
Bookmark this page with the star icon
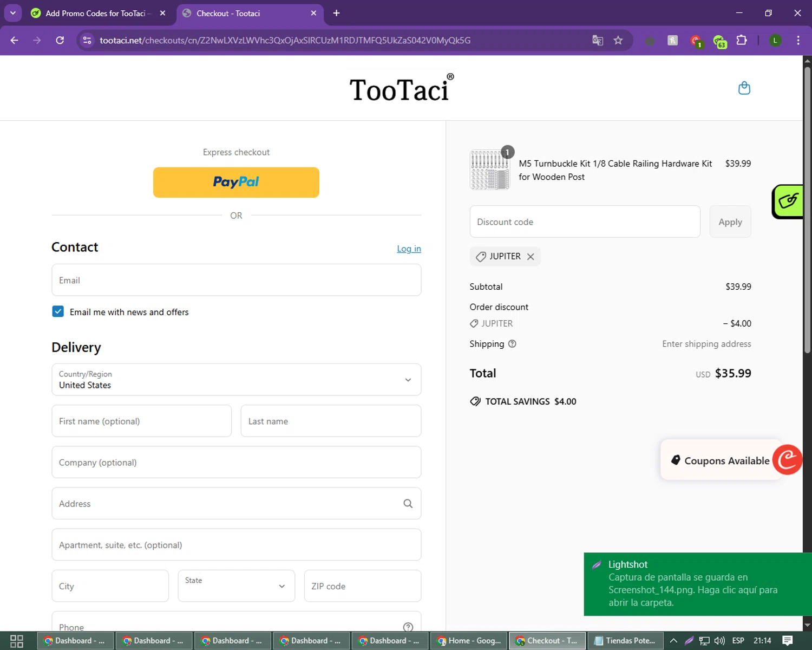tap(618, 40)
